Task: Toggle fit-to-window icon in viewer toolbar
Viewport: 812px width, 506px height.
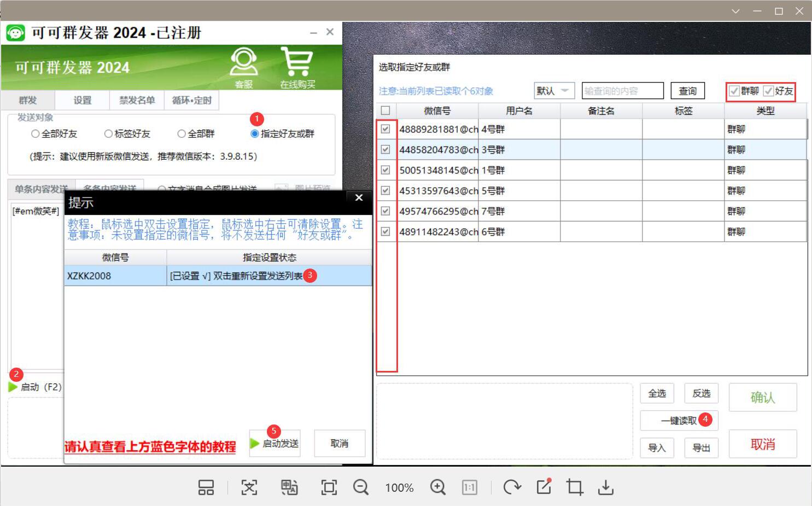Action: click(329, 487)
